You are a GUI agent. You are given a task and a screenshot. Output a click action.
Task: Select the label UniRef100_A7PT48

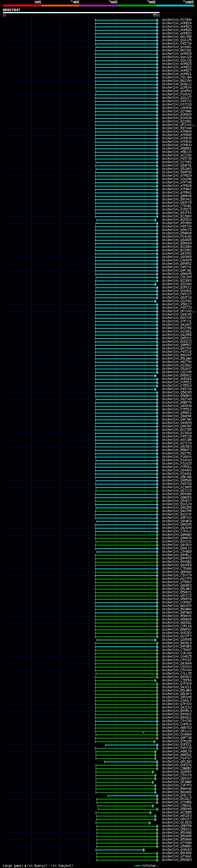tap(177, 182)
